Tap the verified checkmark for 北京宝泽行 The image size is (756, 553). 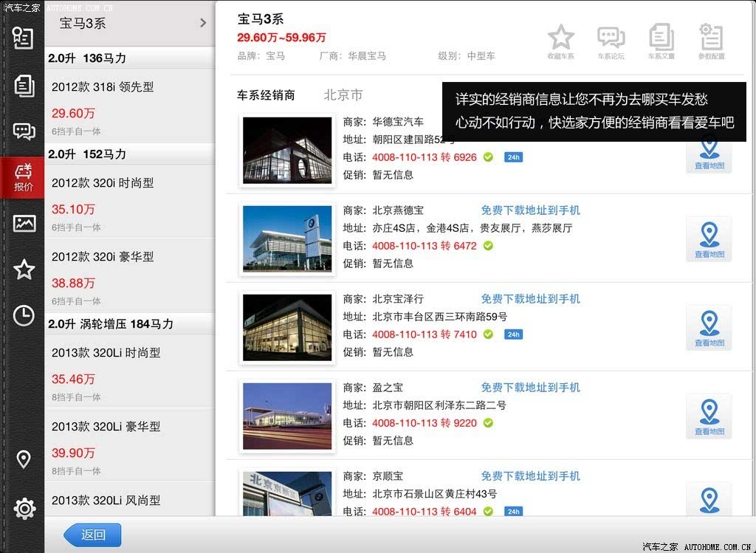pos(489,334)
